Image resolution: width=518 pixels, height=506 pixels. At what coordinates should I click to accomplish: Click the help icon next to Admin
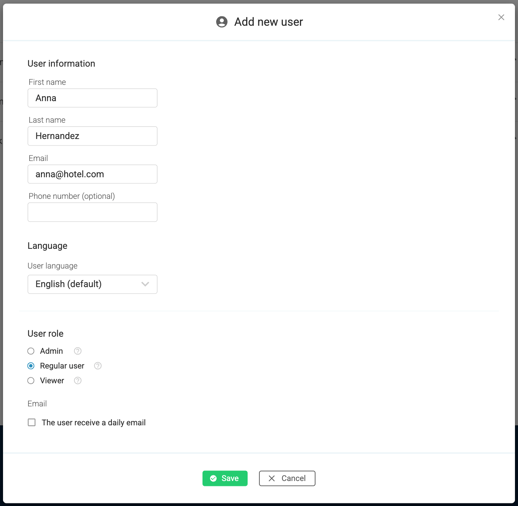[77, 351]
